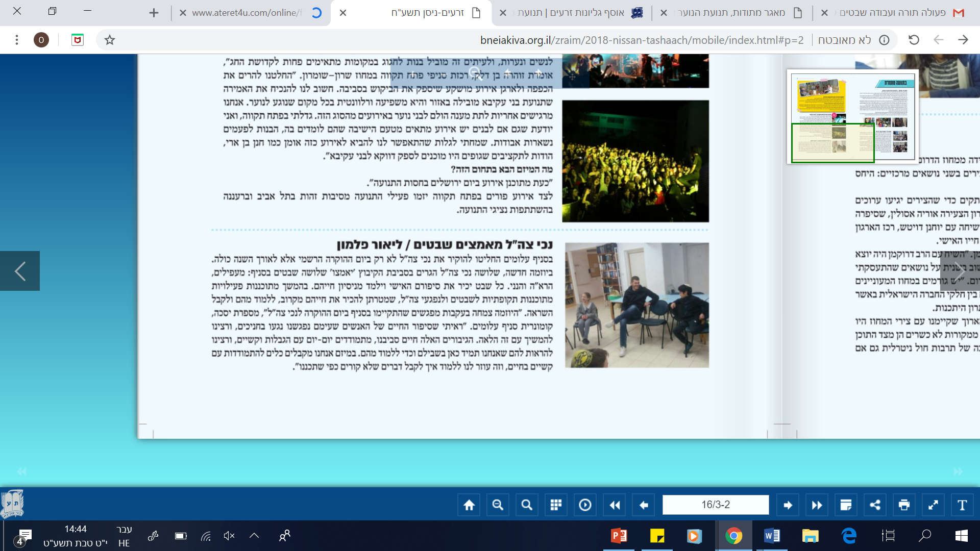Click the zoom out magnifier icon
Viewport: 980px width, 551px height.
pyautogui.click(x=498, y=505)
